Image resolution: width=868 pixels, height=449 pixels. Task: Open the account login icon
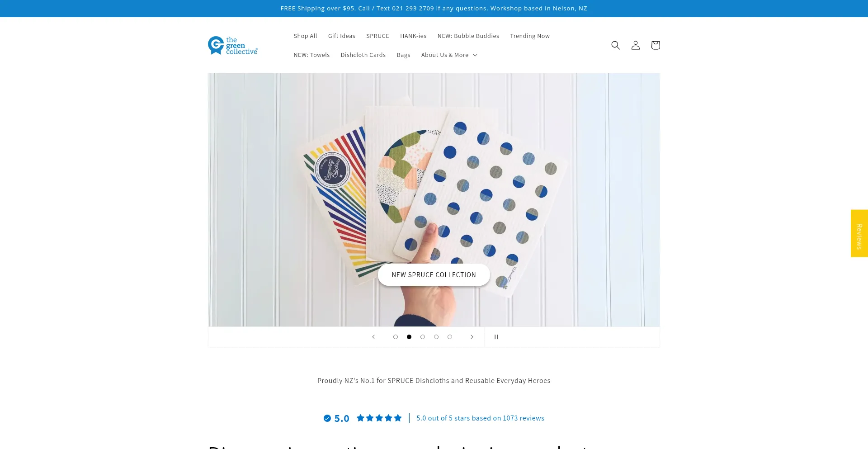pyautogui.click(x=635, y=45)
